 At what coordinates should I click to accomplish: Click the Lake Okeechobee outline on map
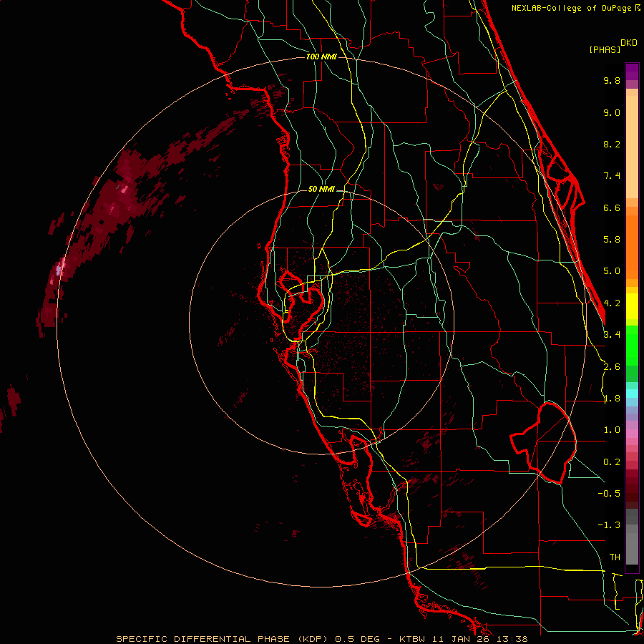coord(543,443)
